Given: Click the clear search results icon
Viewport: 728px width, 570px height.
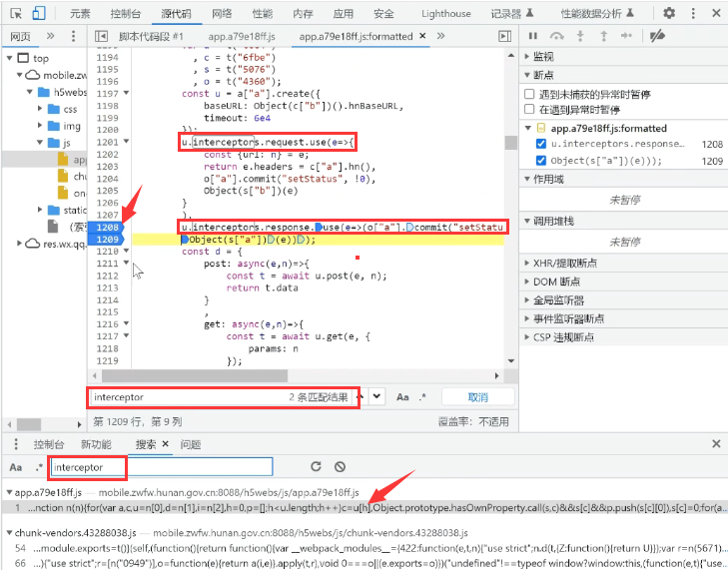Looking at the screenshot, I should (340, 466).
